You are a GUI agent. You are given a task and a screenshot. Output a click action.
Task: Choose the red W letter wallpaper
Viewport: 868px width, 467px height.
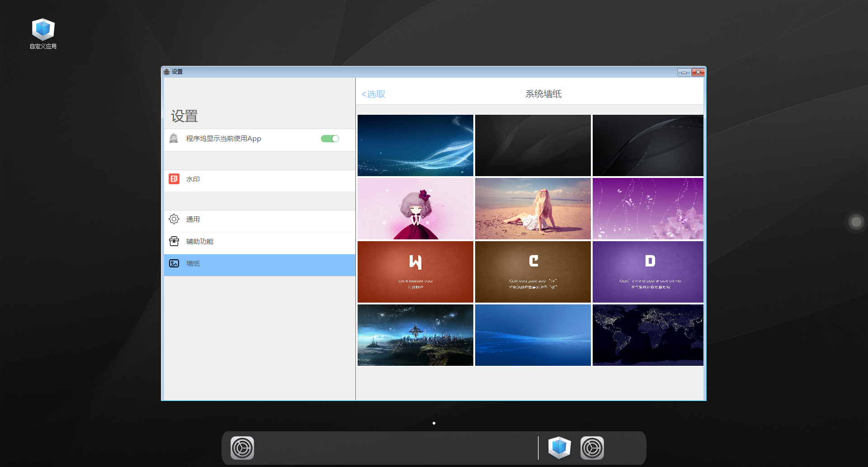click(x=415, y=272)
